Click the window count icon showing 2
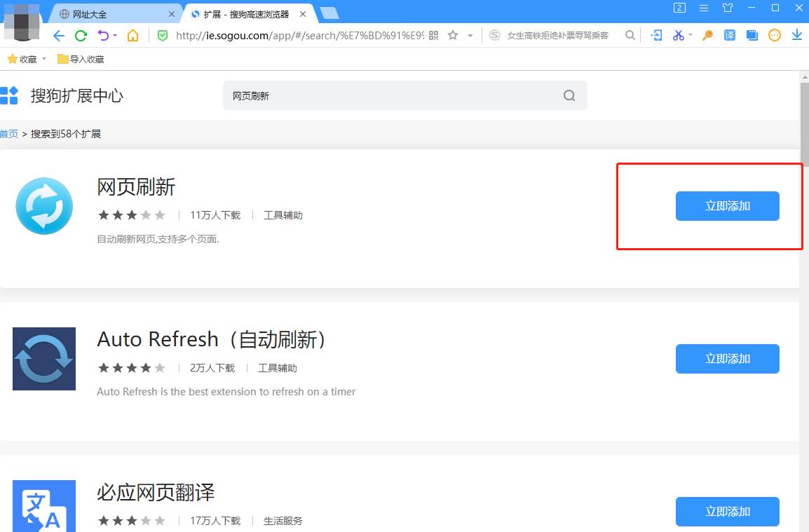This screenshot has width=809, height=532. click(679, 8)
